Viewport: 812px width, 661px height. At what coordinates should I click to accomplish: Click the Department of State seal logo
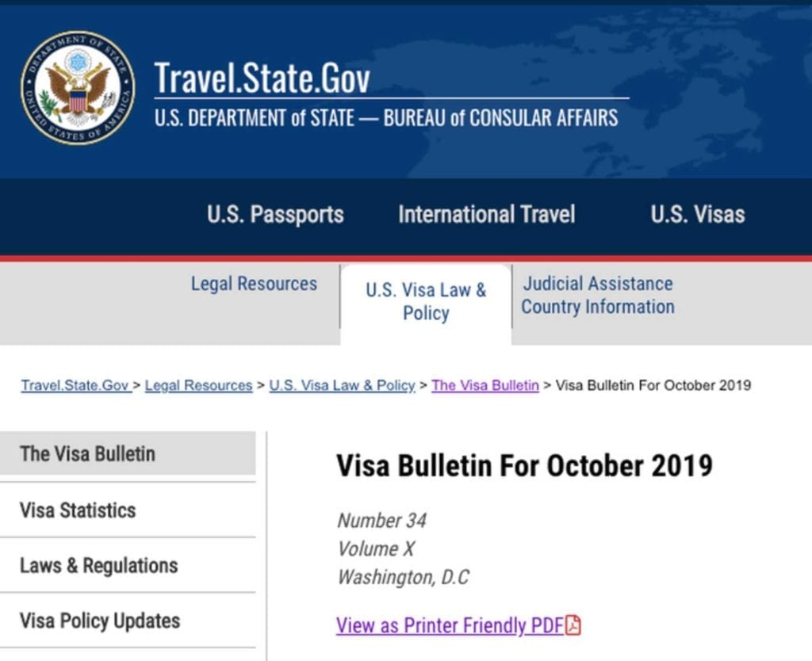point(79,87)
